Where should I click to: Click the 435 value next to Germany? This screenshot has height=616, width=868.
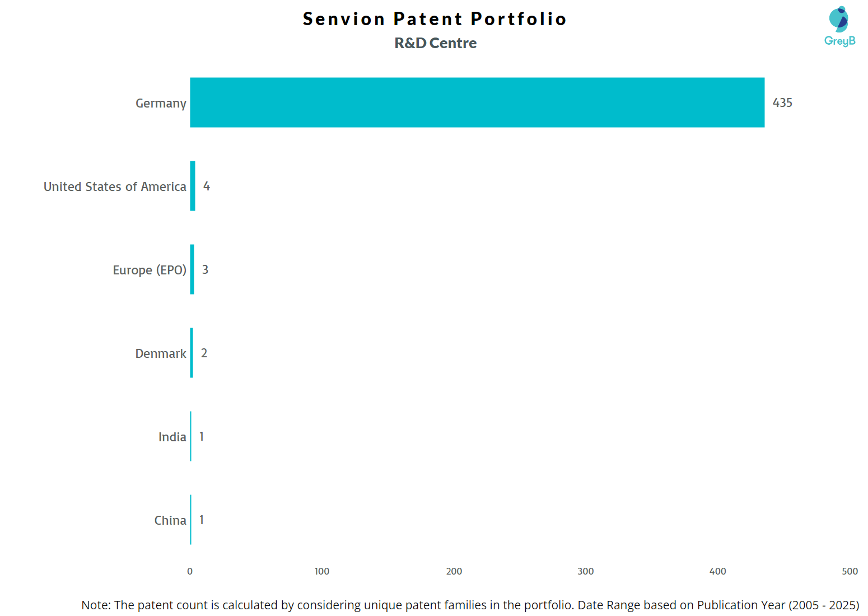pyautogui.click(x=782, y=102)
